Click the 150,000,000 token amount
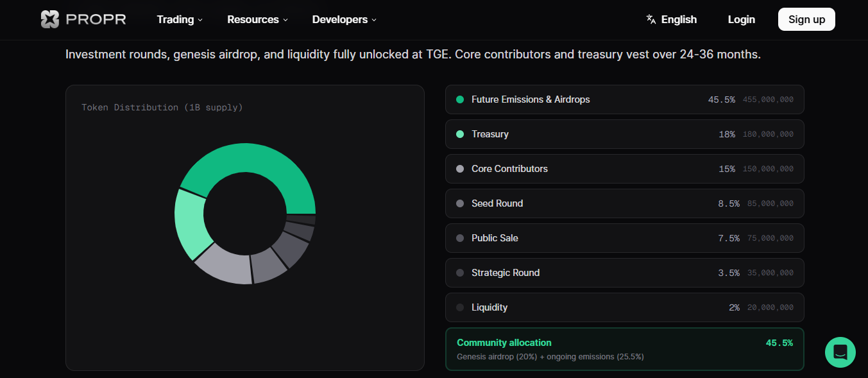This screenshot has height=378, width=868. pos(768,169)
